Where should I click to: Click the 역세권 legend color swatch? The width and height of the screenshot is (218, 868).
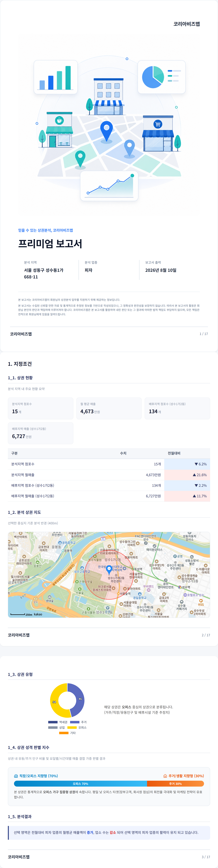point(53,722)
